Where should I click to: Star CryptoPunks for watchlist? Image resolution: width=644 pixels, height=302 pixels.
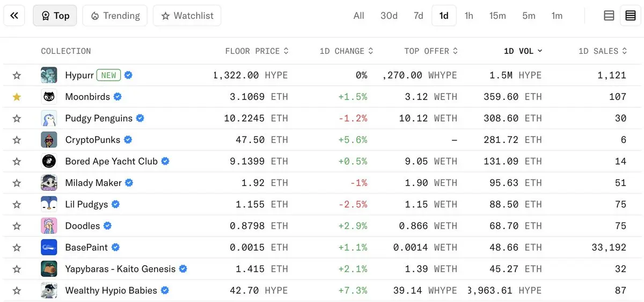point(17,140)
